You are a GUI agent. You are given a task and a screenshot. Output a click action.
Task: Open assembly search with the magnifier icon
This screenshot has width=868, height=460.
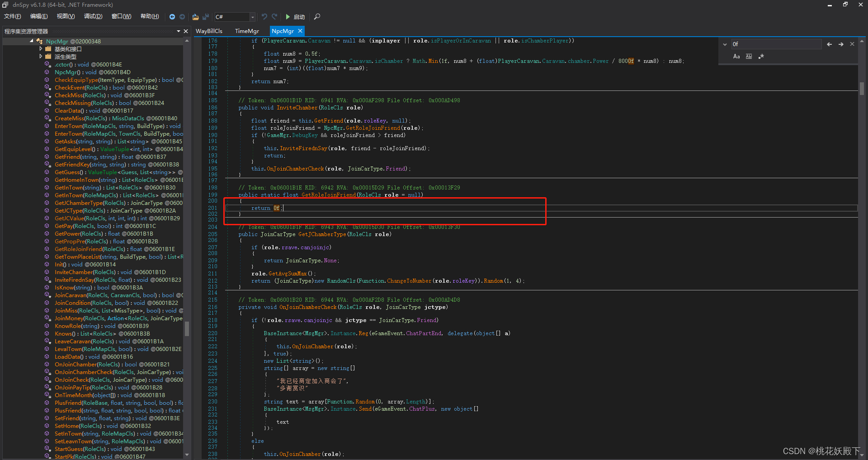(317, 17)
